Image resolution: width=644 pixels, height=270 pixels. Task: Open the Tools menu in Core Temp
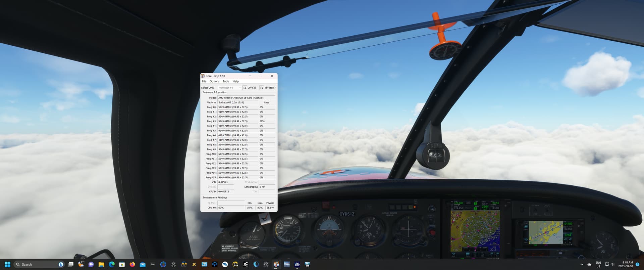coord(226,81)
